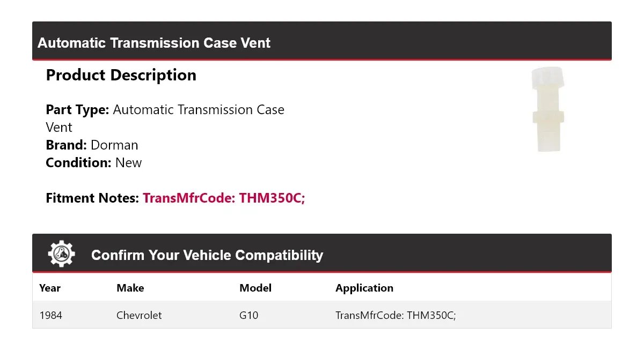Click the Dorman brand name
644x350 pixels.
point(114,145)
